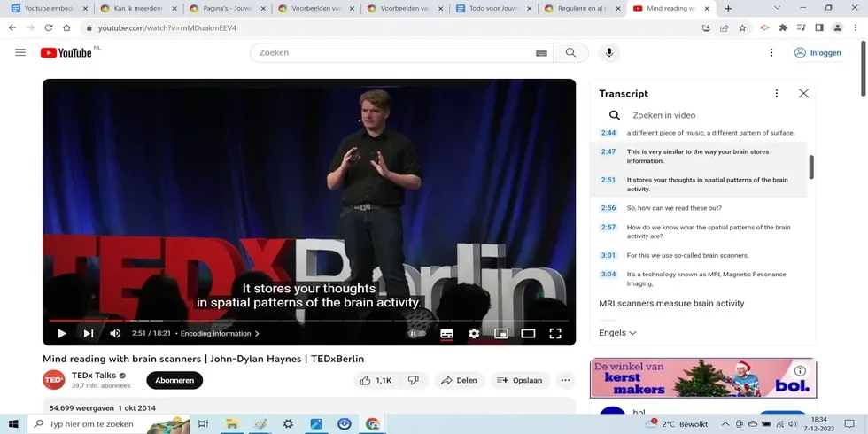Play the video with the play button

coord(61,334)
